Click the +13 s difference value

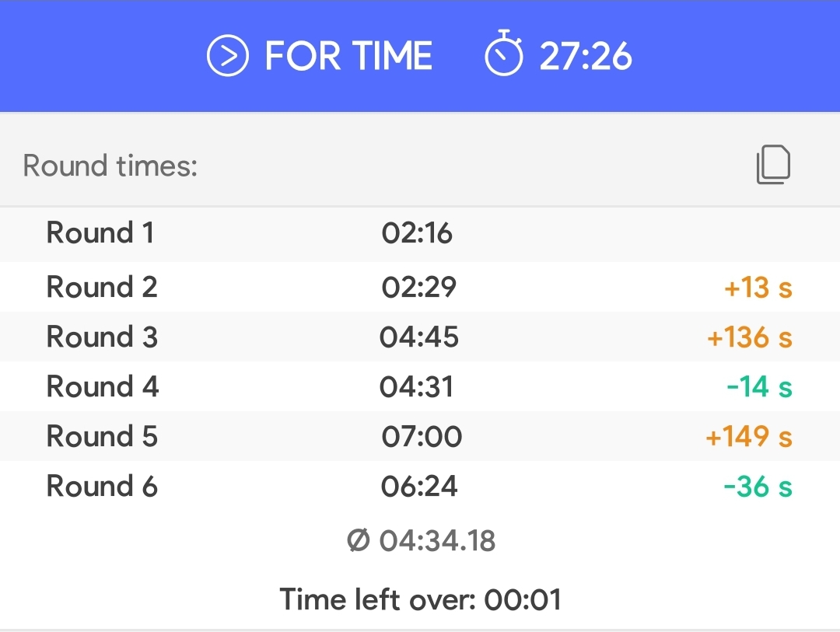click(x=758, y=288)
